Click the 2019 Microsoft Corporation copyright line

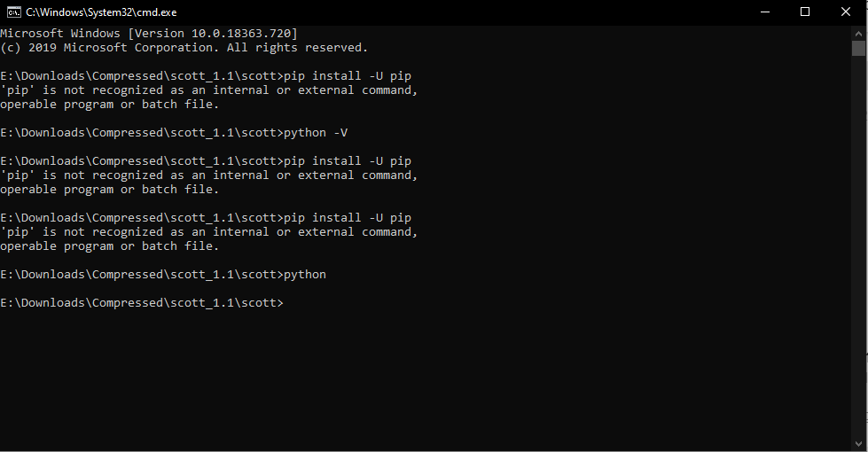pyautogui.click(x=184, y=47)
